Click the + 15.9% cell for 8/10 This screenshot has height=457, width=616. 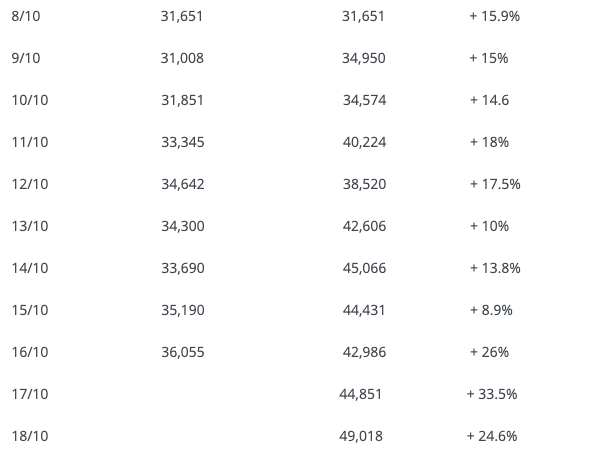coord(495,16)
